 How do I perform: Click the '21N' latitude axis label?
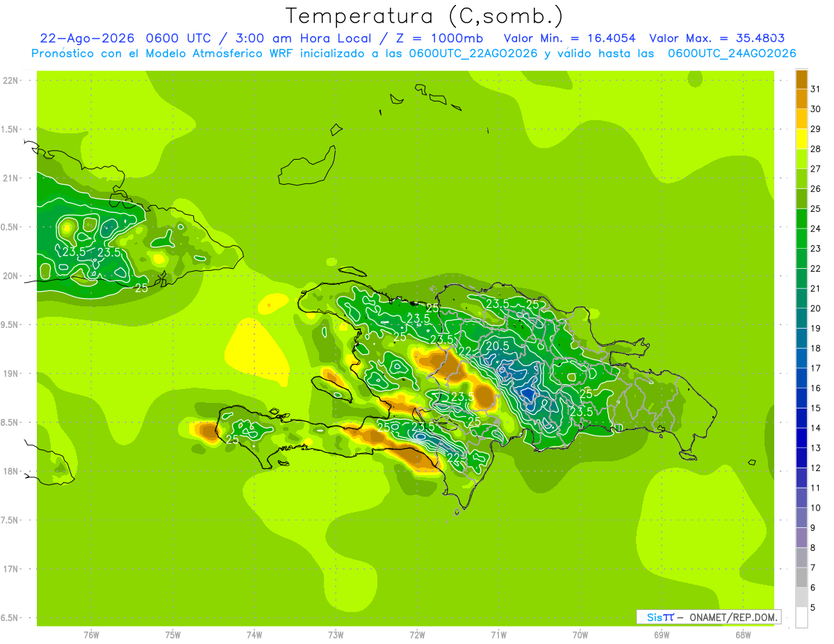(x=12, y=178)
